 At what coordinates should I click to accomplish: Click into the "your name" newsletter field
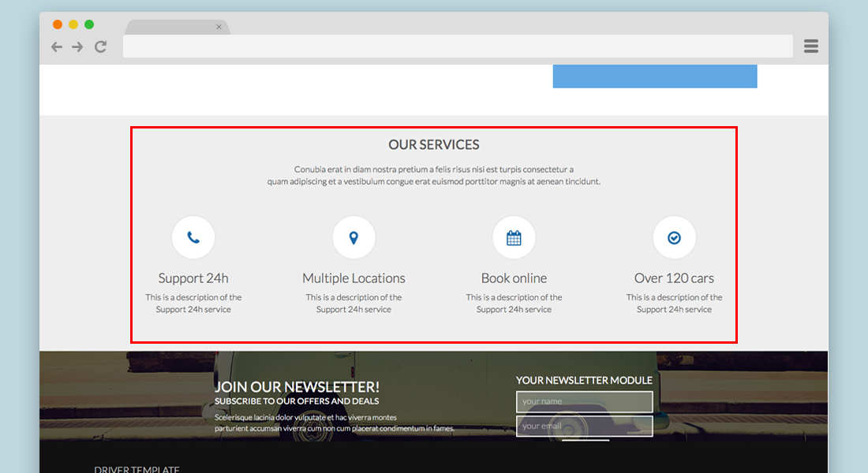point(584,401)
